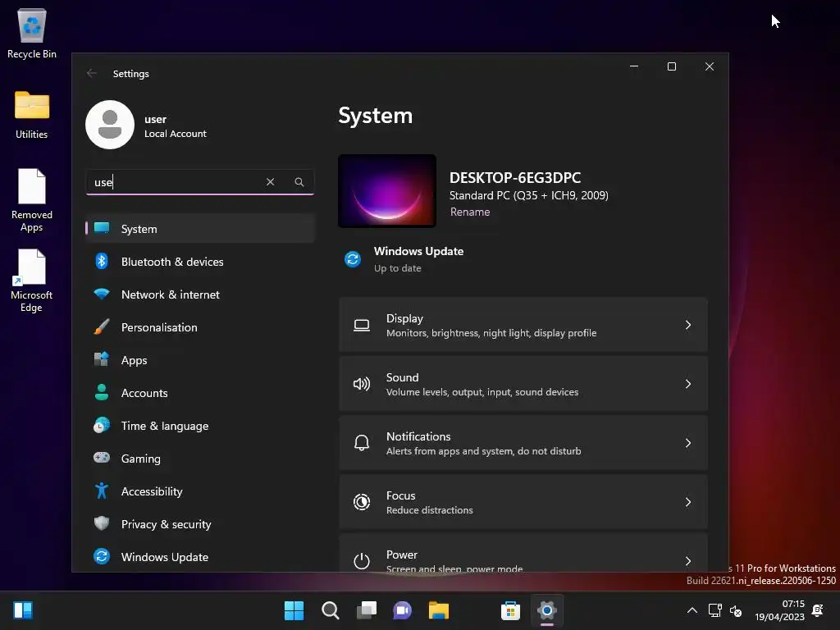The image size is (840, 630).
Task: Open Windows Update in the sidebar
Action: (200, 557)
